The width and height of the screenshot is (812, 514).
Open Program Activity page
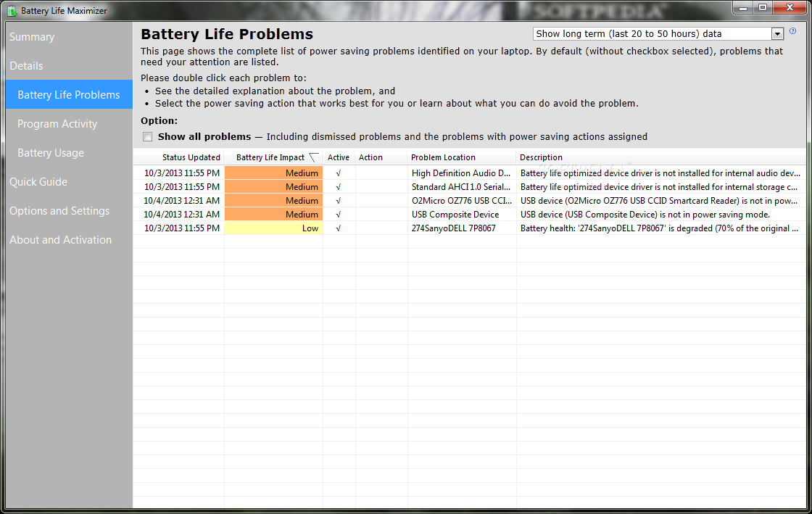(x=57, y=124)
